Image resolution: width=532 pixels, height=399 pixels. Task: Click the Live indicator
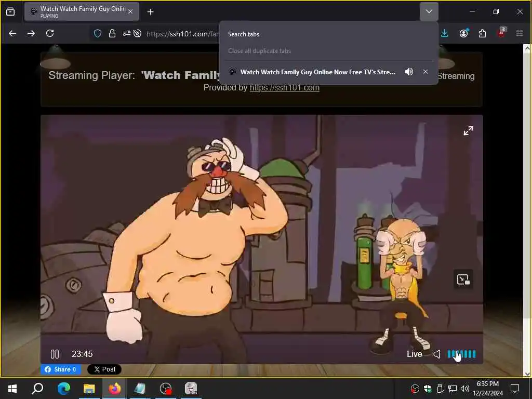coord(414,354)
